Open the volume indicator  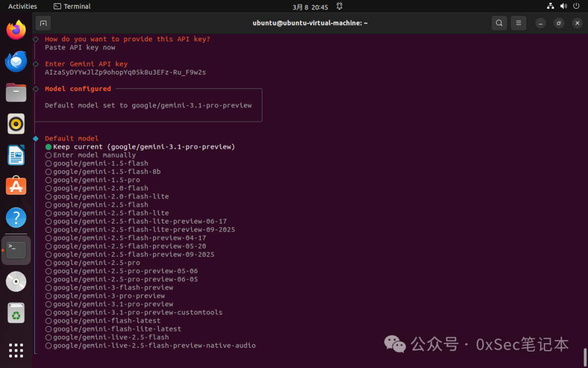[563, 6]
